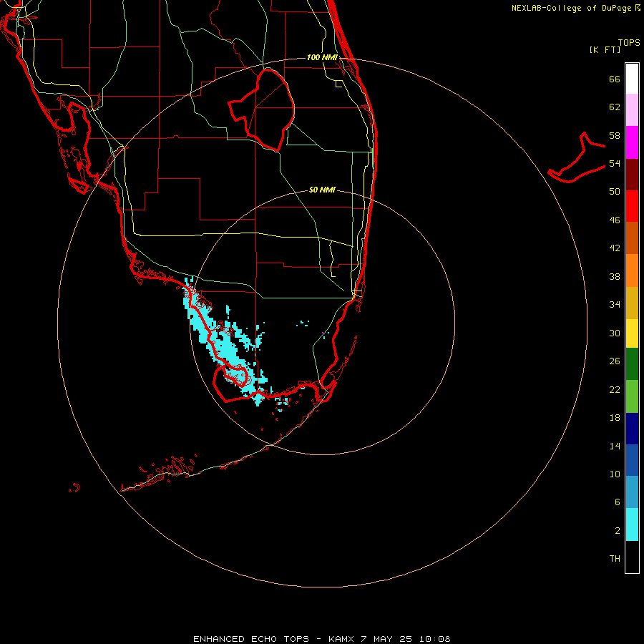Click the '46' legend label
The height and width of the screenshot is (644, 644).
pyautogui.click(x=615, y=220)
